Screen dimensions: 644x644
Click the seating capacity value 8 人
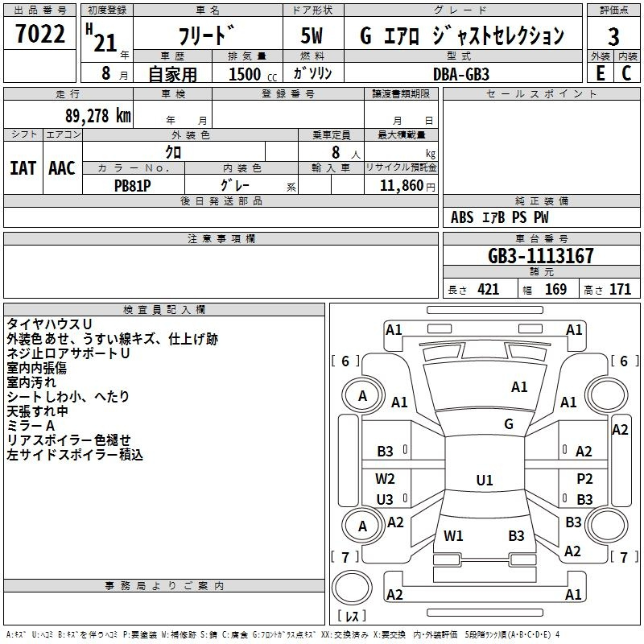click(345, 153)
